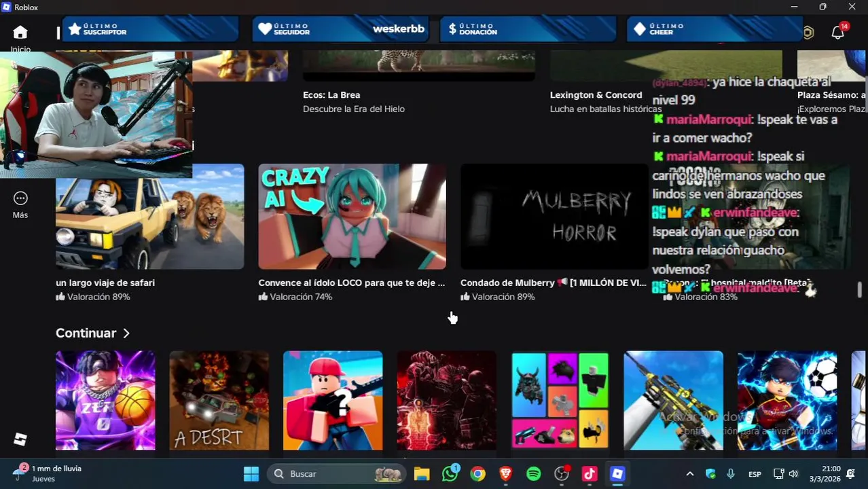Open volume control tray icon
This screenshot has height=489, width=868.
point(793,474)
